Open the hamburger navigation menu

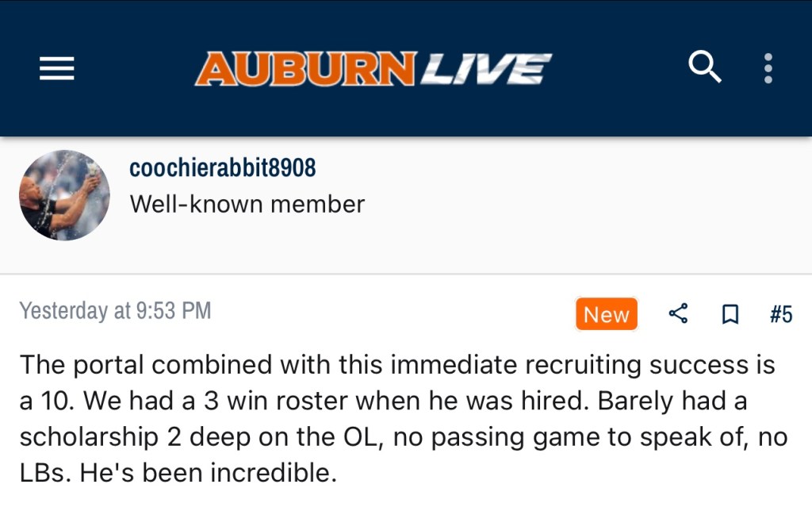(57, 70)
